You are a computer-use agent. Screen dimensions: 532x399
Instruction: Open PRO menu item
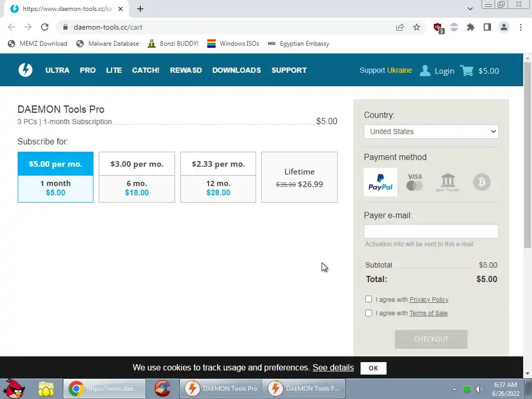click(87, 70)
